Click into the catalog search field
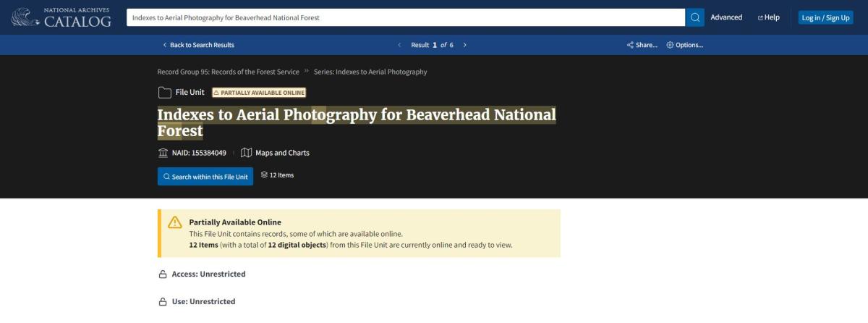The width and height of the screenshot is (868, 323). [x=405, y=17]
